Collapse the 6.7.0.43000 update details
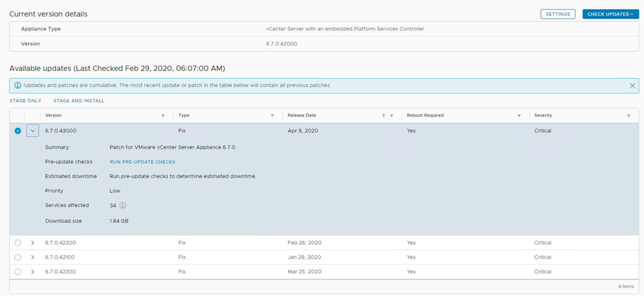Screen dimensions: 644x296 click(x=33, y=131)
